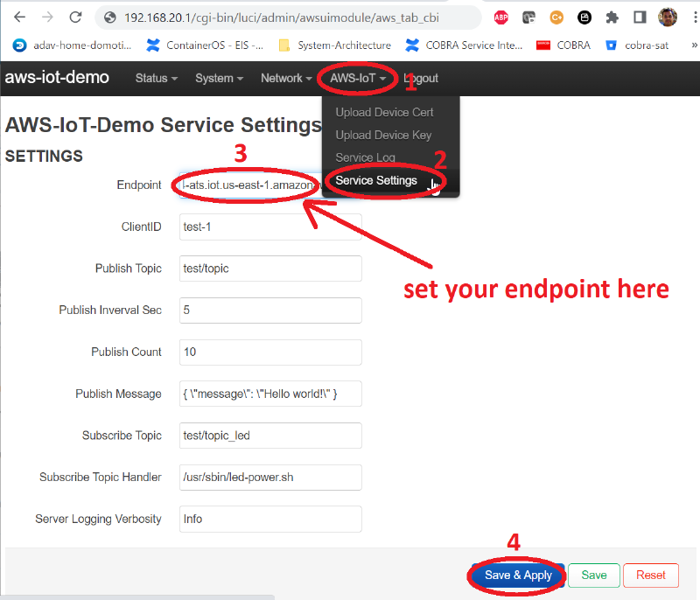The height and width of the screenshot is (600, 700).
Task: Click Logout in the navigation bar
Action: [x=421, y=78]
